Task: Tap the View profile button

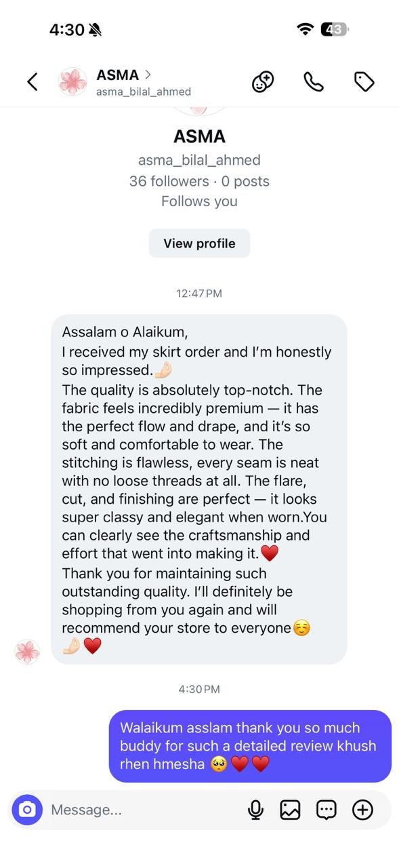Action: pyautogui.click(x=199, y=243)
